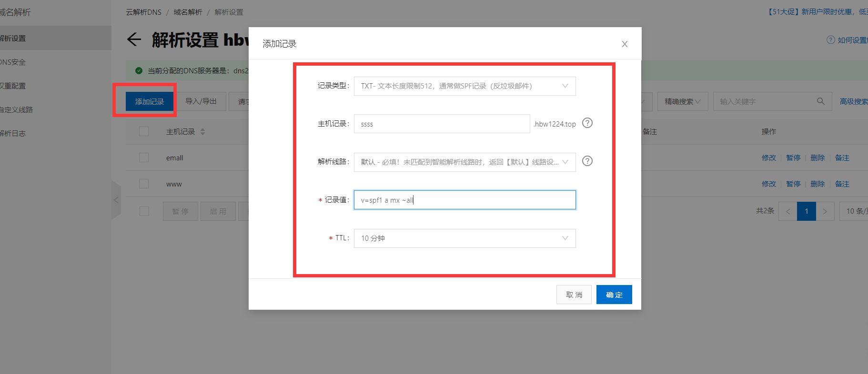Click the 取消 button in dialog
Viewport: 868px width, 374px height.
click(x=574, y=295)
